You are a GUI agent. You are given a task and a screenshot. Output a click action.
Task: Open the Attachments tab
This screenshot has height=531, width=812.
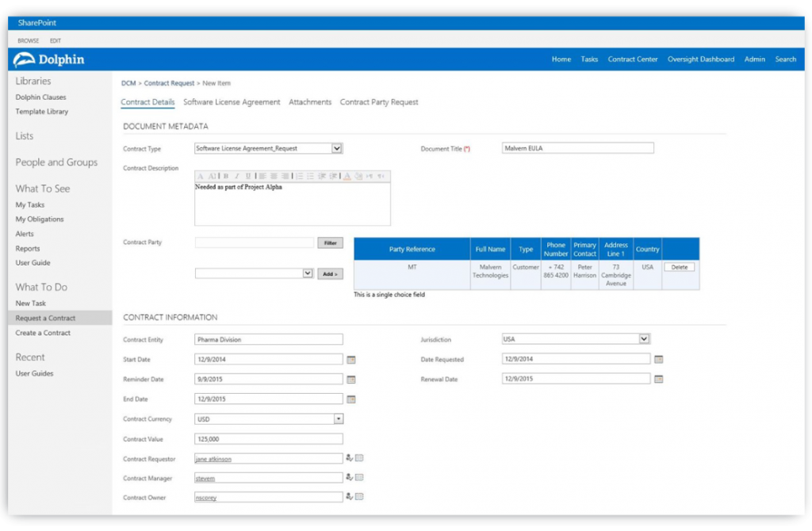point(309,101)
